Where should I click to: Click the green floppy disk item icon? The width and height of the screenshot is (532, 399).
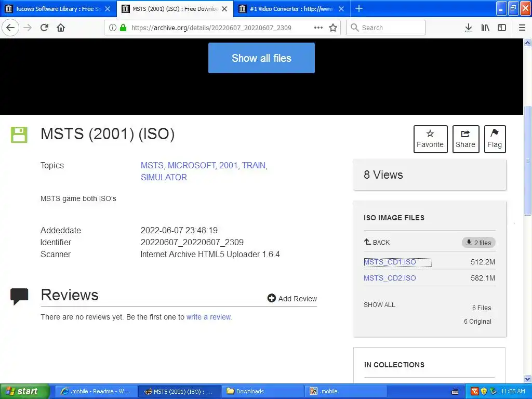pos(19,135)
